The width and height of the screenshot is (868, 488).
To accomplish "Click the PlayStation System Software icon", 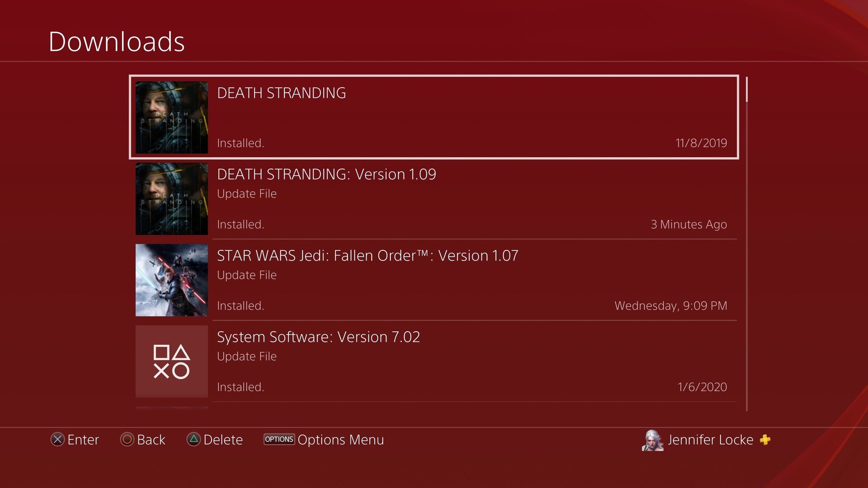I will (x=172, y=362).
